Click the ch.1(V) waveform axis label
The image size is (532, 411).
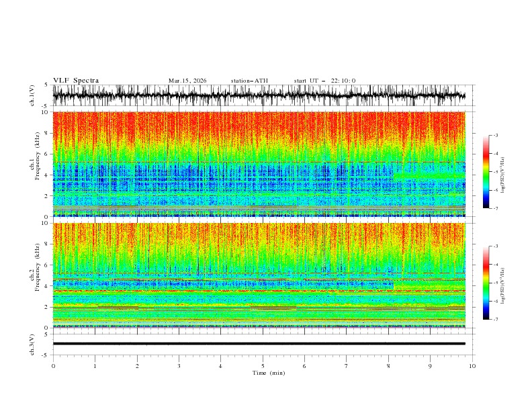click(32, 95)
